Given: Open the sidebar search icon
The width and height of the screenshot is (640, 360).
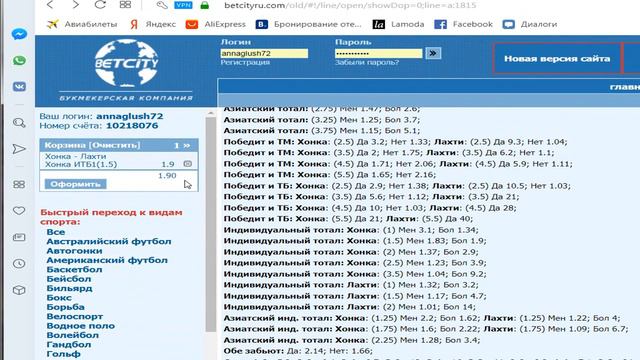Looking at the screenshot, I should [x=19, y=123].
